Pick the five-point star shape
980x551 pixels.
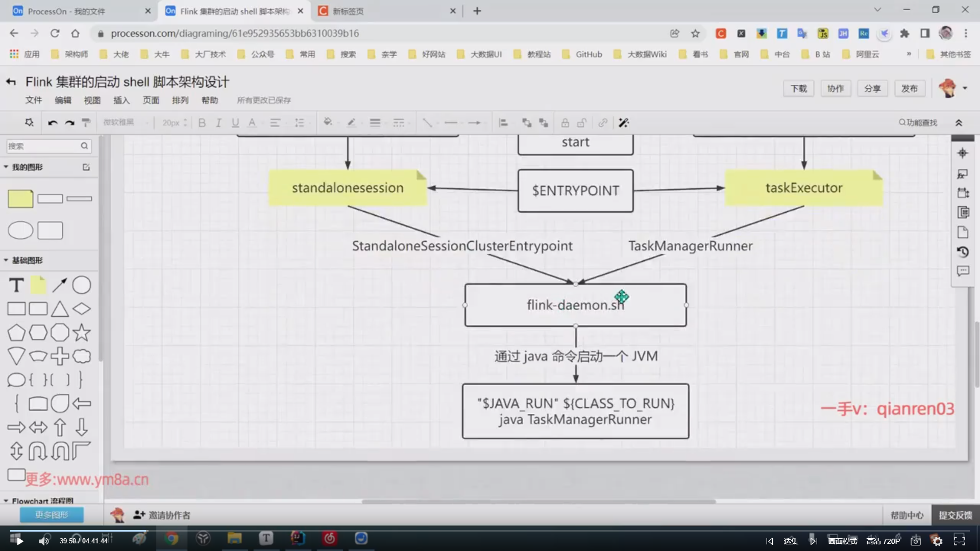pyautogui.click(x=82, y=333)
